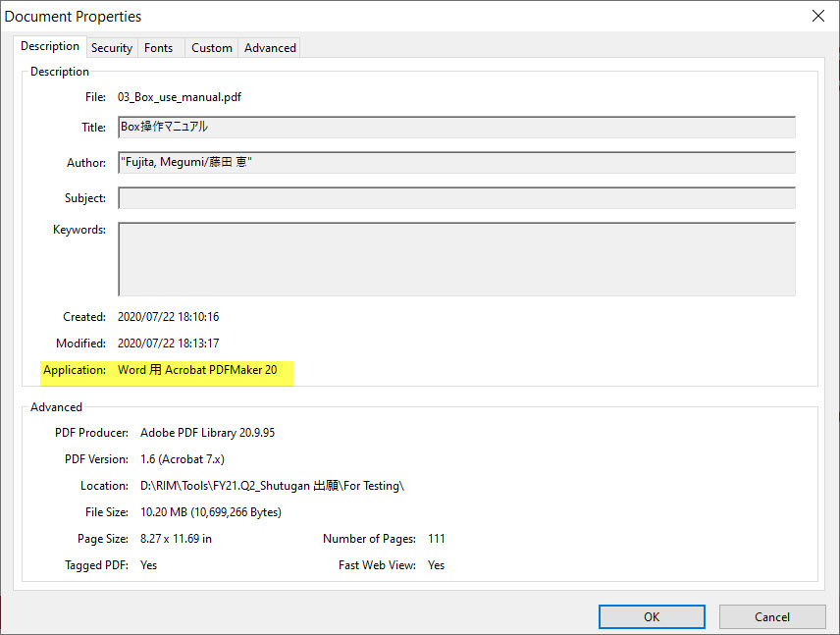
Task: Click into the Title text field
Action: 456,128
